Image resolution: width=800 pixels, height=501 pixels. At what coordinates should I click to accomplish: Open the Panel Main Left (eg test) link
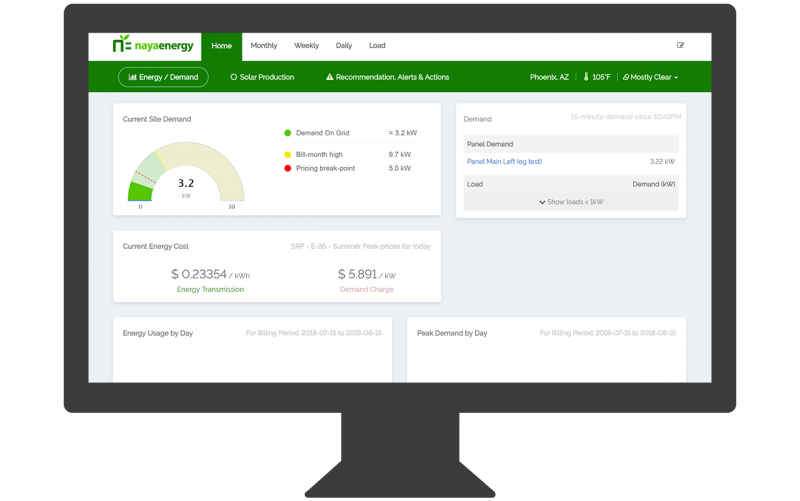(504, 161)
